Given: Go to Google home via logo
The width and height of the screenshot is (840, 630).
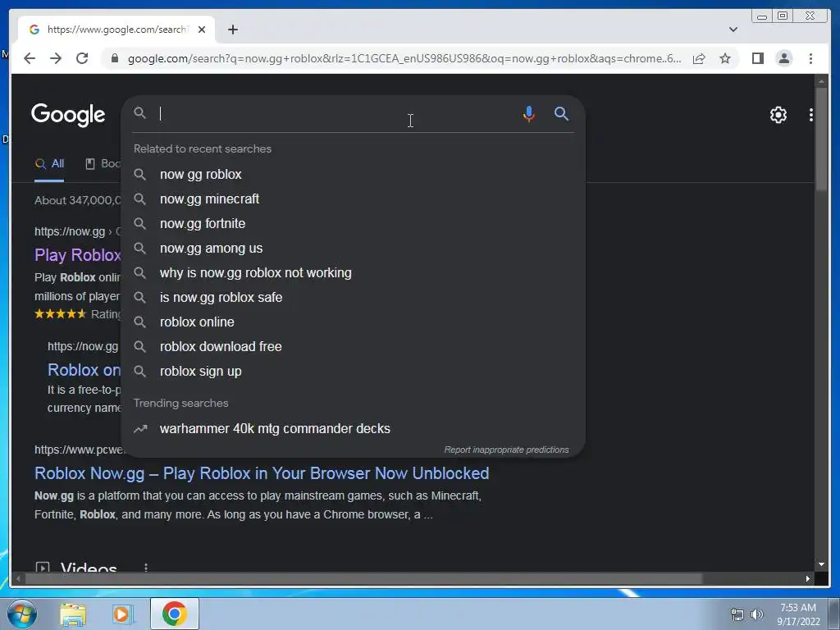Looking at the screenshot, I should (x=68, y=115).
